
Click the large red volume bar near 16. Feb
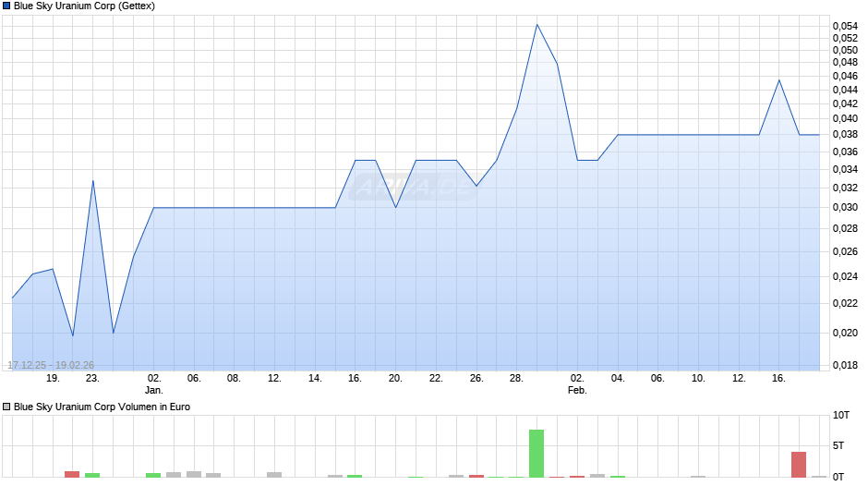pyautogui.click(x=799, y=465)
